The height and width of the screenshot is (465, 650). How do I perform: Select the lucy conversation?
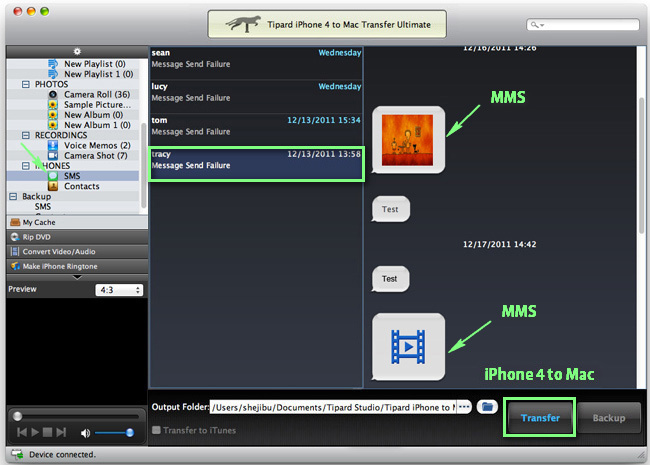pos(256,97)
